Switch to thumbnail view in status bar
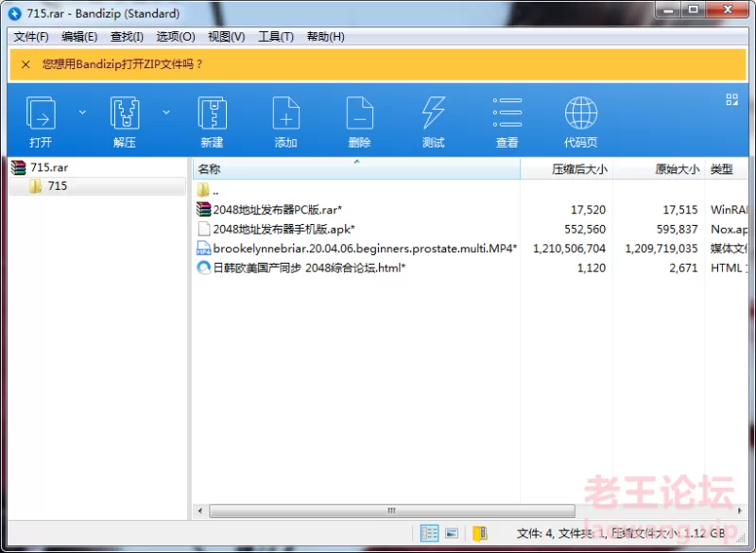The image size is (756, 553). point(452,533)
